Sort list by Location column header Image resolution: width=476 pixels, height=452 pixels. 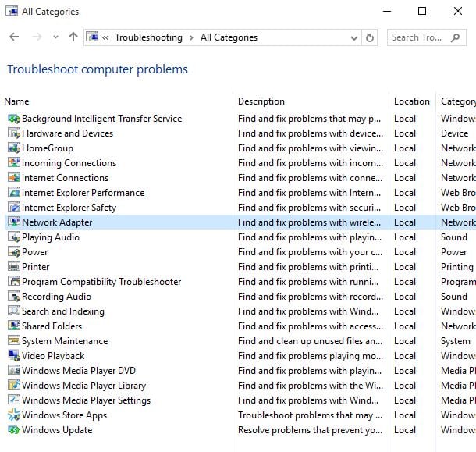pos(412,101)
